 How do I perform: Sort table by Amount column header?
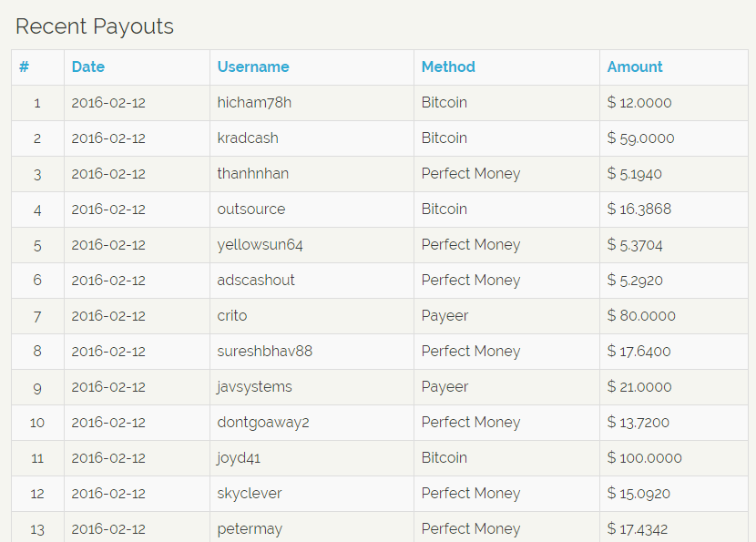point(635,66)
